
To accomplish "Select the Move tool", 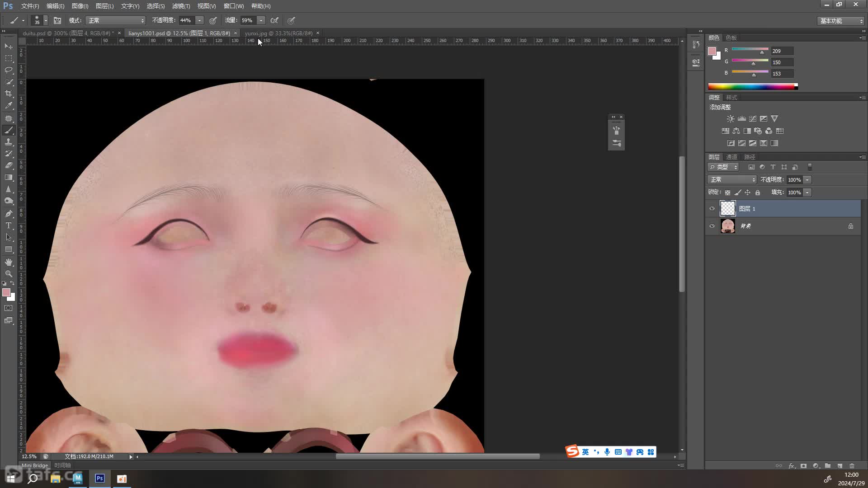I will tap(9, 47).
